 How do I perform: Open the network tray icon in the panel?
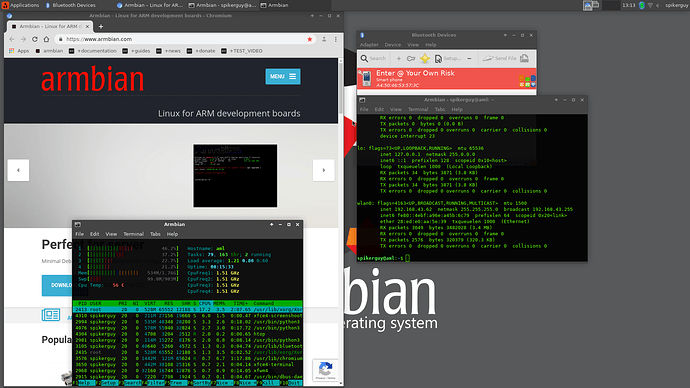tap(650, 5)
